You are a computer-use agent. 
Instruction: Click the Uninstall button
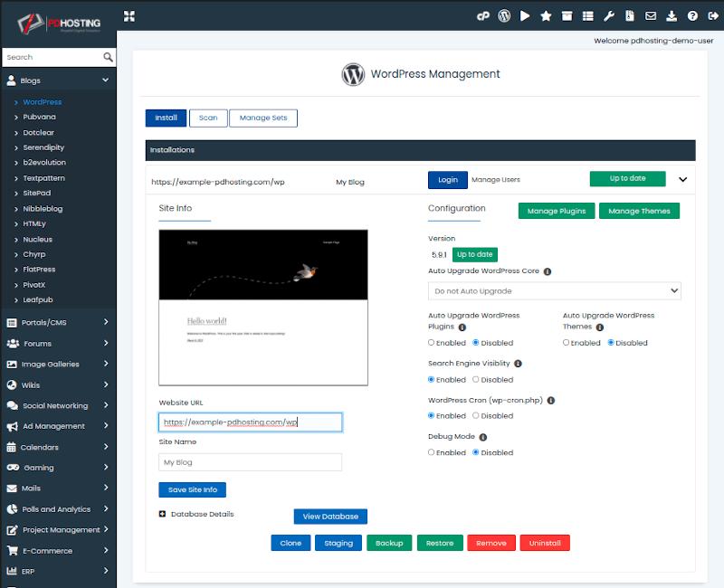(x=545, y=544)
